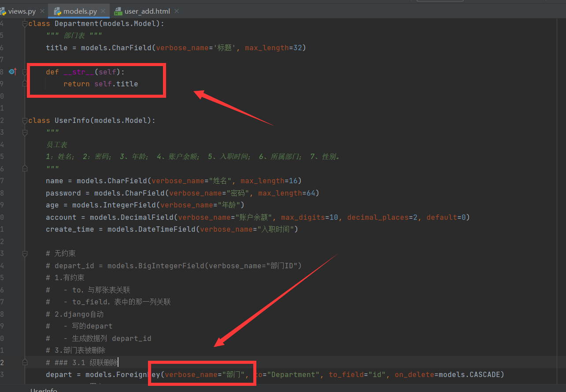Click the '# 2.django自动' comment
The image size is (566, 392).
coord(75,314)
